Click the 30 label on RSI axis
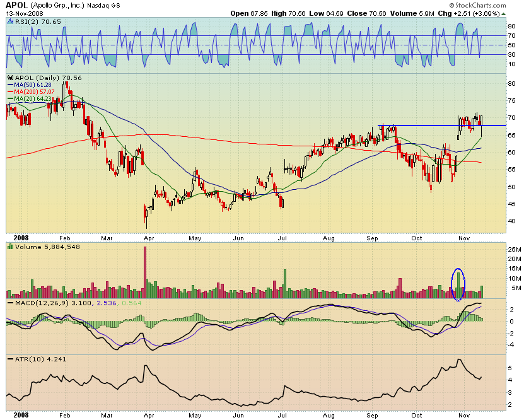 511,54
